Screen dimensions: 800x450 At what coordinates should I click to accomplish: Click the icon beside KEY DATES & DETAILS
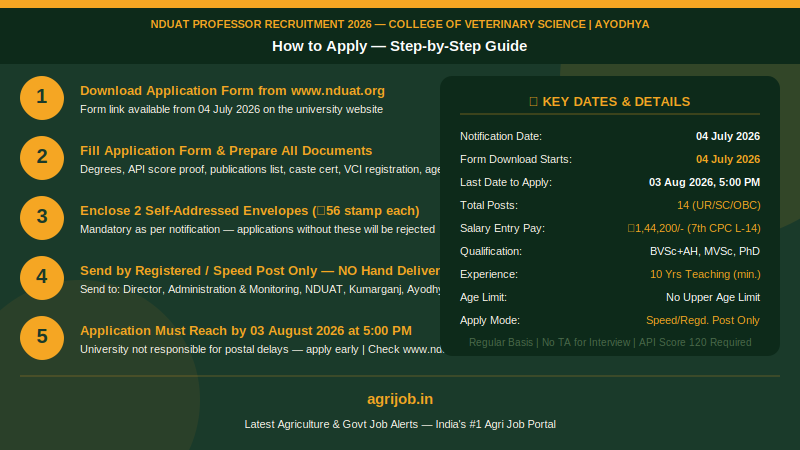point(534,102)
